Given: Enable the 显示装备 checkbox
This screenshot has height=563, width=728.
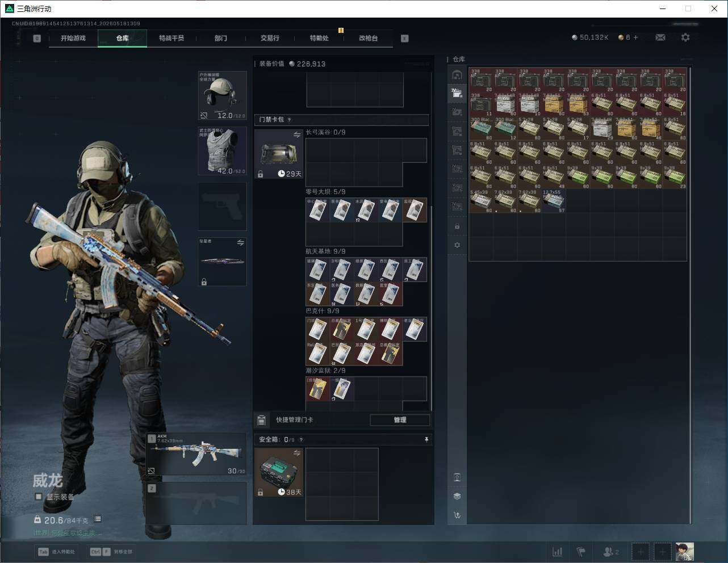Looking at the screenshot, I should tap(39, 497).
